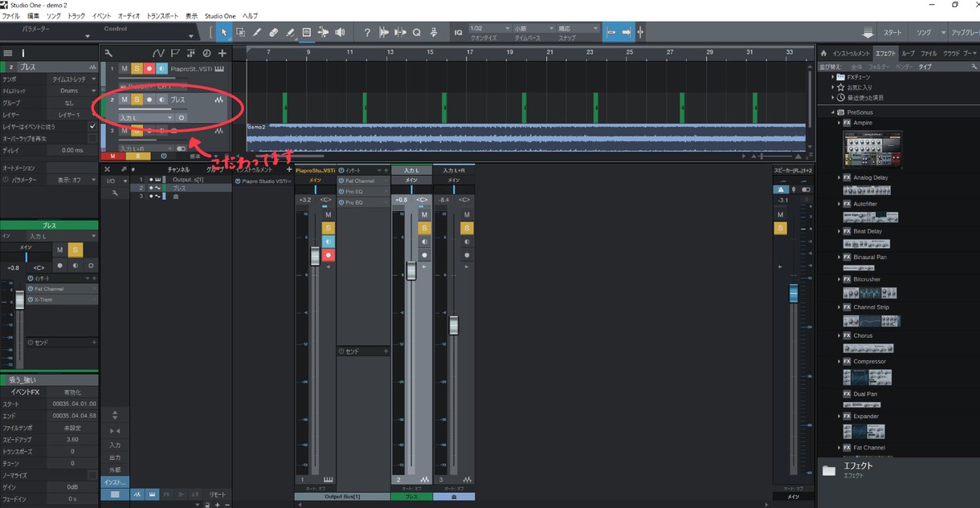Open the タイムベース 小節 dropdown
The image size is (980, 508).
pyautogui.click(x=533, y=28)
